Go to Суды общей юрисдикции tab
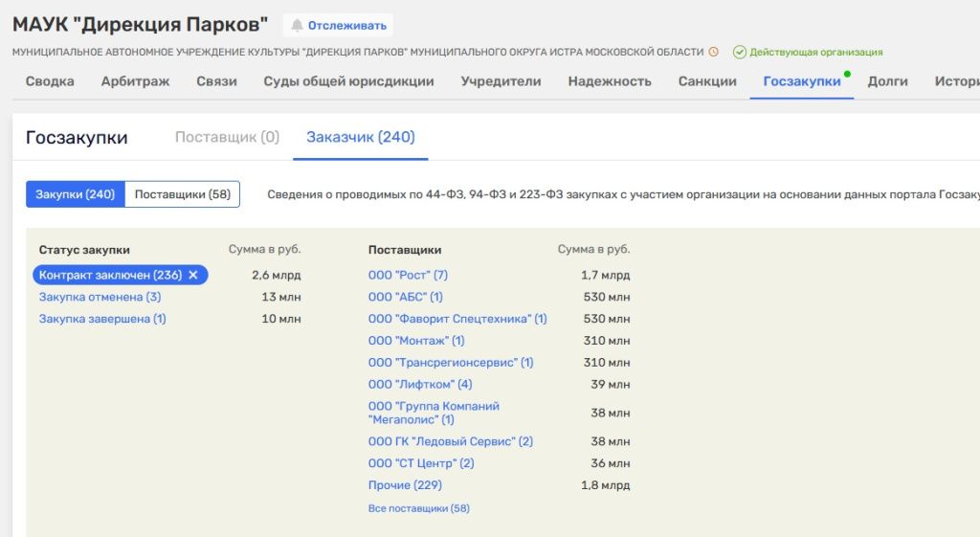The image size is (980, 537). coord(348,81)
